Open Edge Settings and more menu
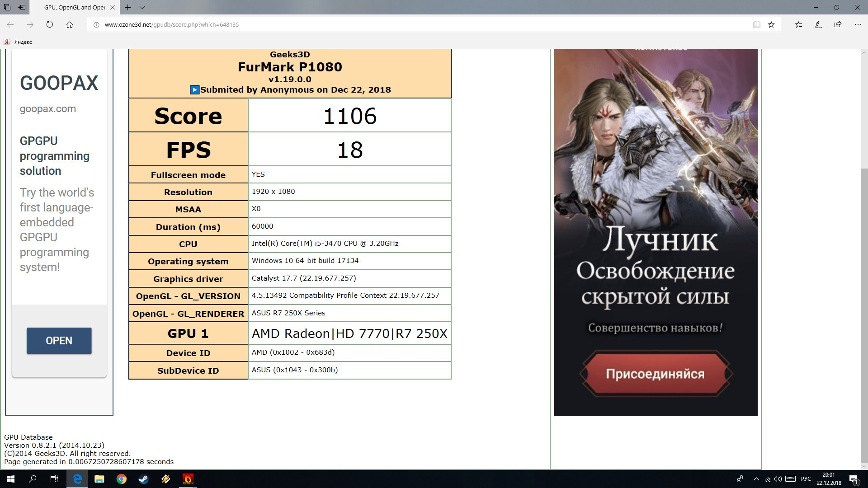Viewport: 868px width, 488px height. tap(858, 24)
